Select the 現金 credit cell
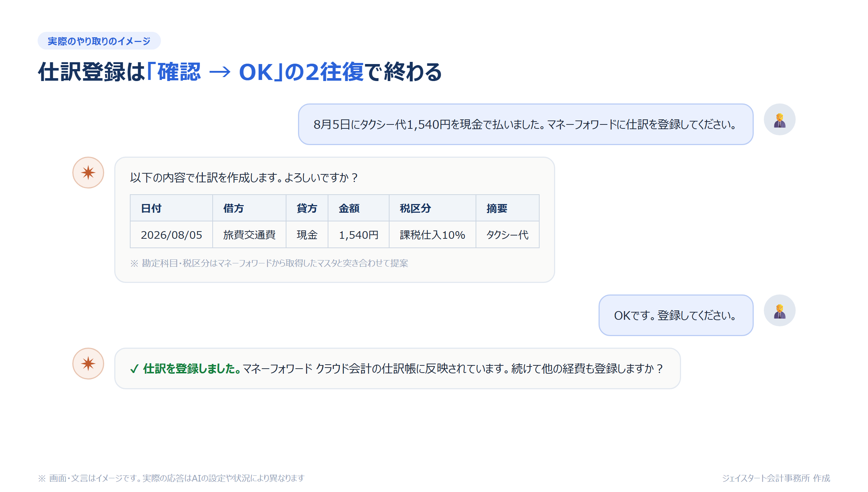This screenshot has width=868, height=492. coord(307,235)
